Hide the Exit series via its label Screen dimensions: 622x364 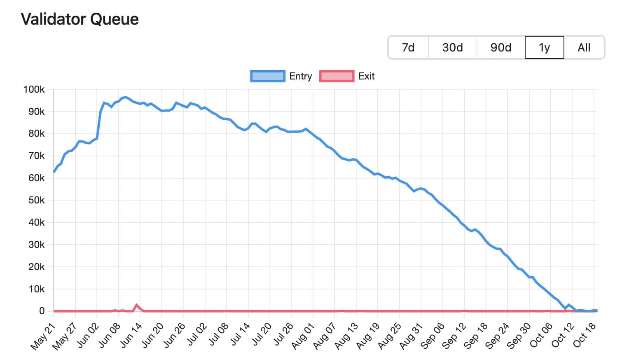366,76
